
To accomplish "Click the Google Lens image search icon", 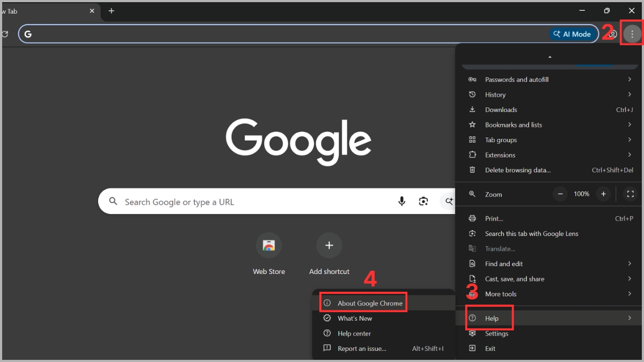I will click(x=423, y=201).
